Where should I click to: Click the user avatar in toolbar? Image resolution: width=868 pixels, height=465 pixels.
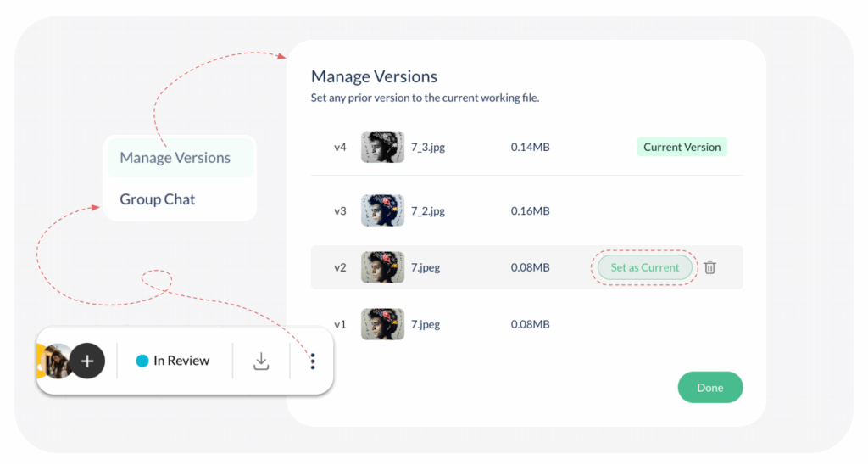pyautogui.click(x=56, y=361)
